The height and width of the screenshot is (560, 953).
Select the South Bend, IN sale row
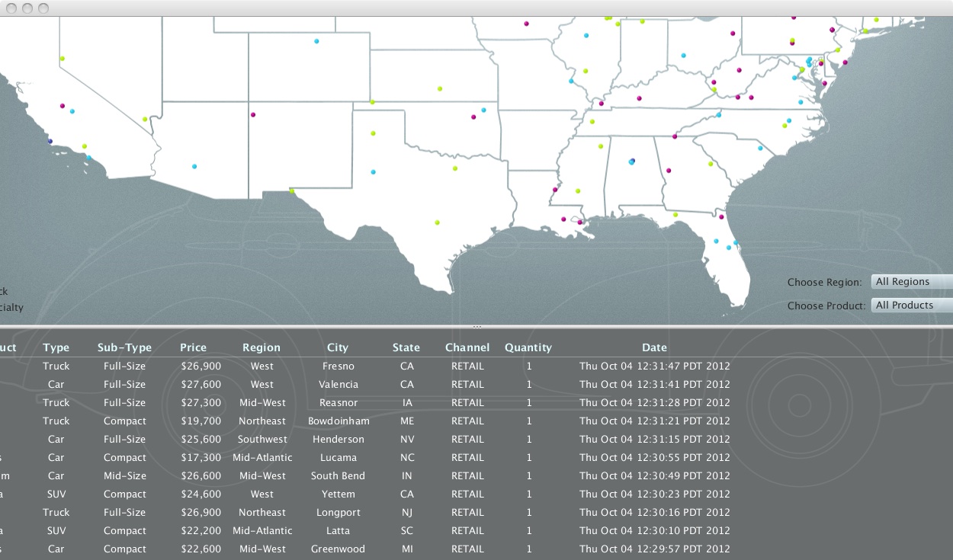click(x=338, y=476)
